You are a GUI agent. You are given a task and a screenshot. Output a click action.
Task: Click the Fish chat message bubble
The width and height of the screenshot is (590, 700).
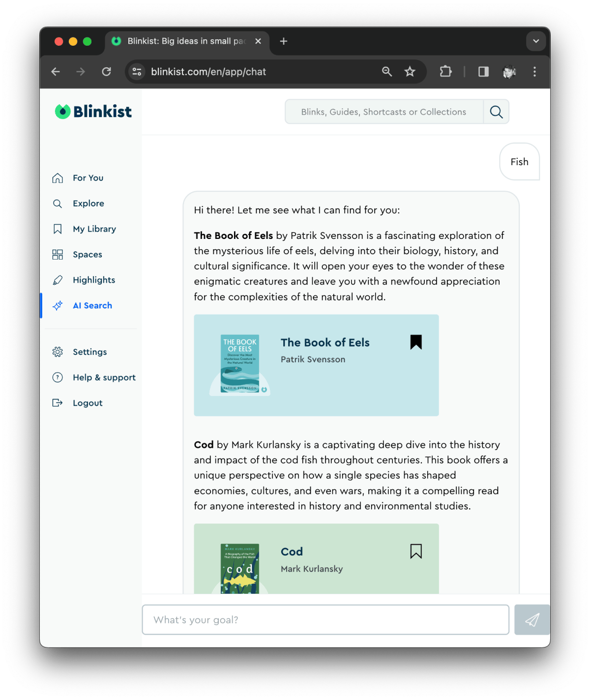519,162
